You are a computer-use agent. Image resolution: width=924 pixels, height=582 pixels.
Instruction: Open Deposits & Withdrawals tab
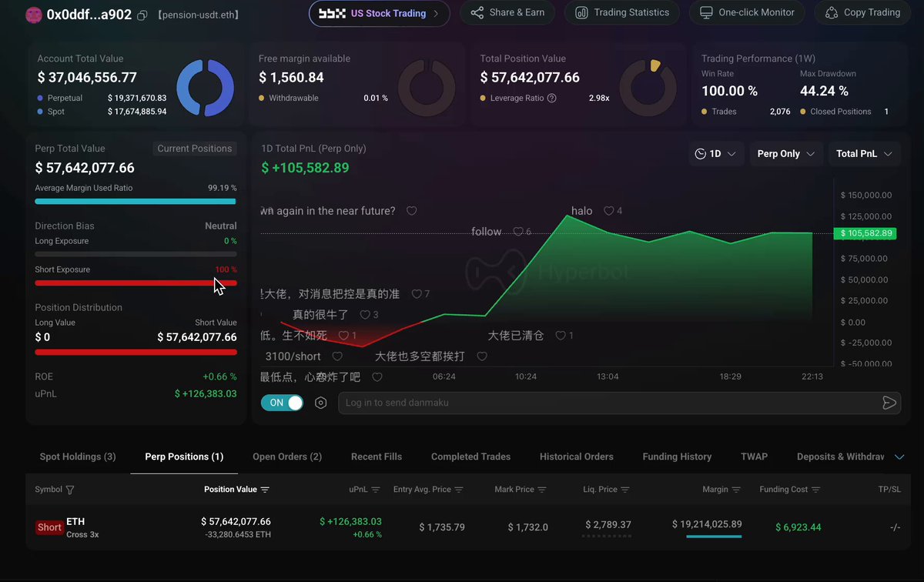[840, 457]
